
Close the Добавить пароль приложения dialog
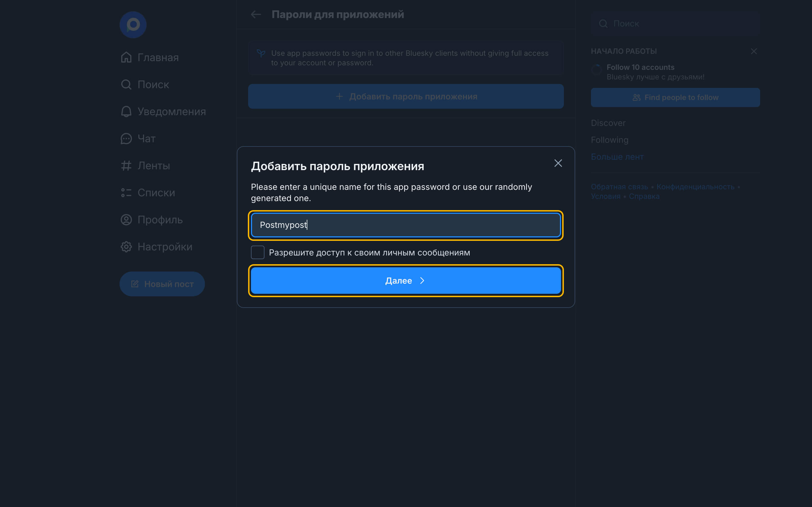pyautogui.click(x=558, y=163)
